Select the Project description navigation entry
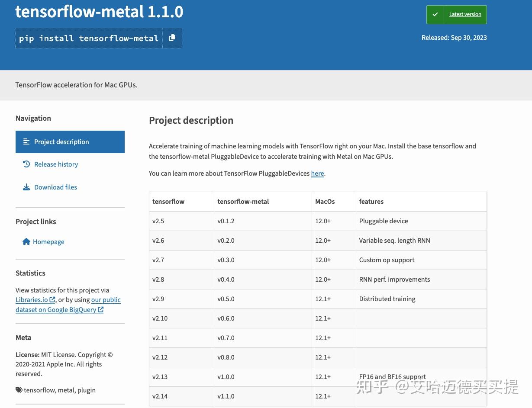The width and height of the screenshot is (532, 408). [61, 141]
